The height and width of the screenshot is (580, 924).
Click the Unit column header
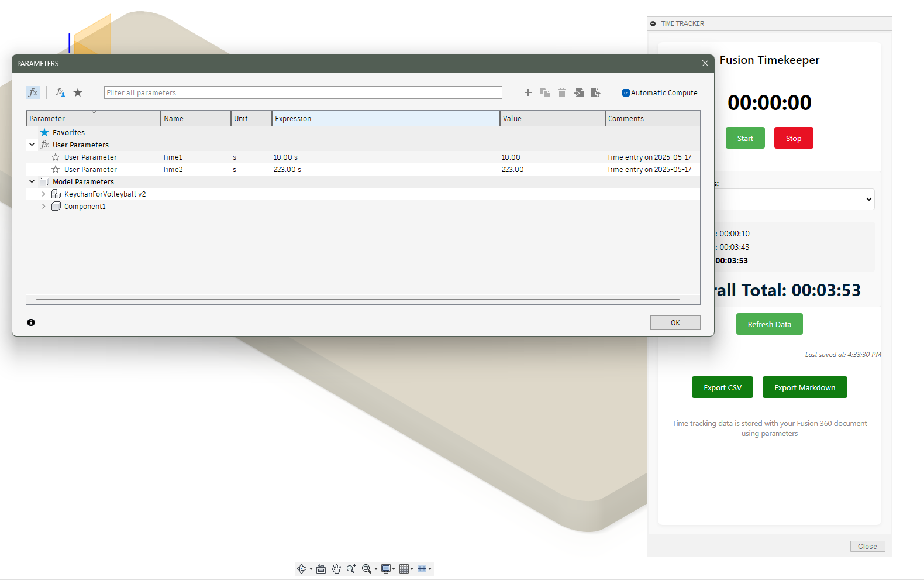[x=251, y=118]
